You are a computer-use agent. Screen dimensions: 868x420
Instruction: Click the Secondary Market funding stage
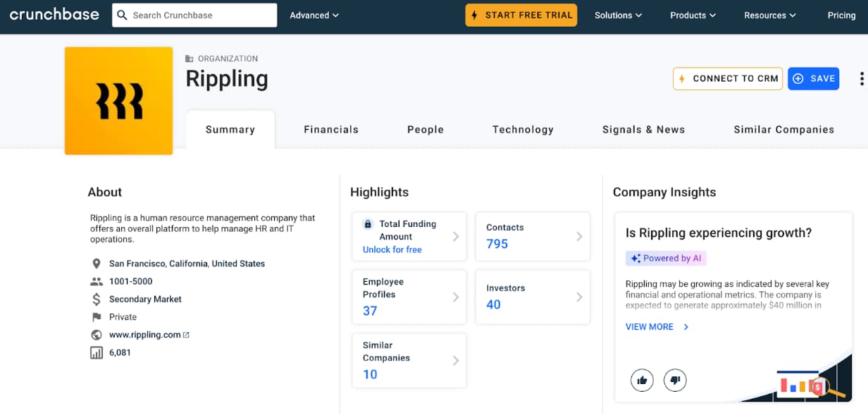(x=145, y=299)
